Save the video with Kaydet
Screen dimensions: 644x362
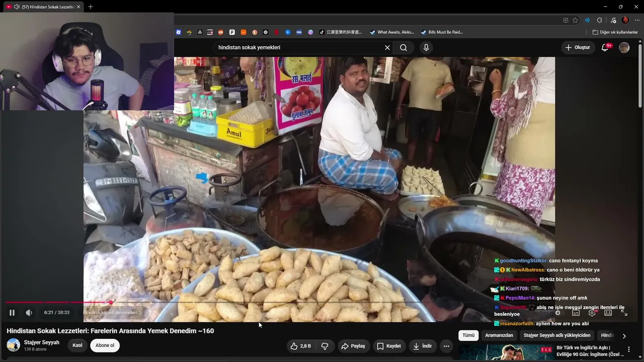point(389,346)
